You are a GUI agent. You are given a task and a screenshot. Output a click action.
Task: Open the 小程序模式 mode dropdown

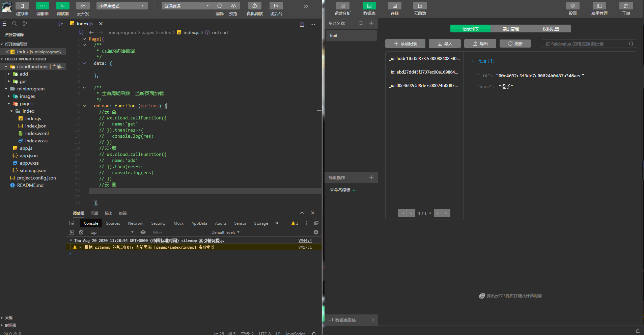pos(122,6)
